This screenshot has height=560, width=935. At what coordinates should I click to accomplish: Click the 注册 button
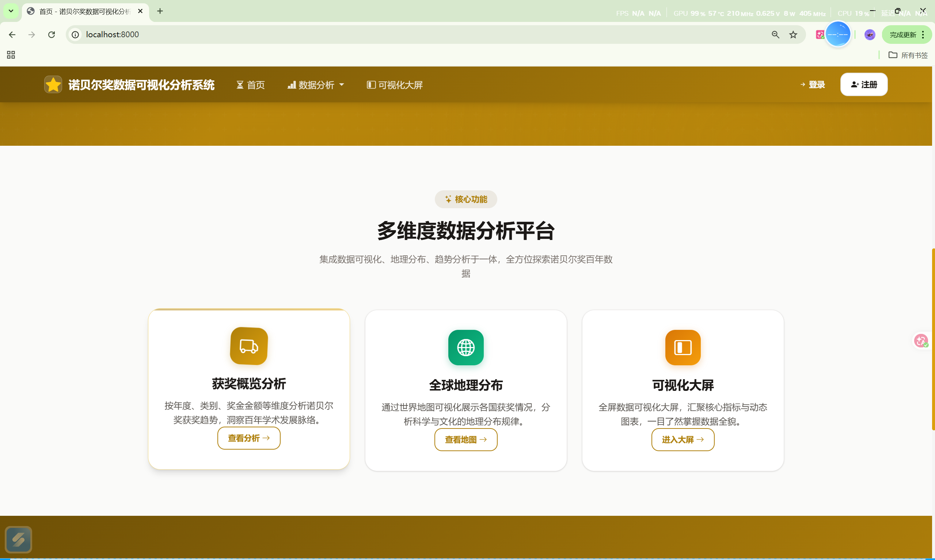click(x=864, y=84)
